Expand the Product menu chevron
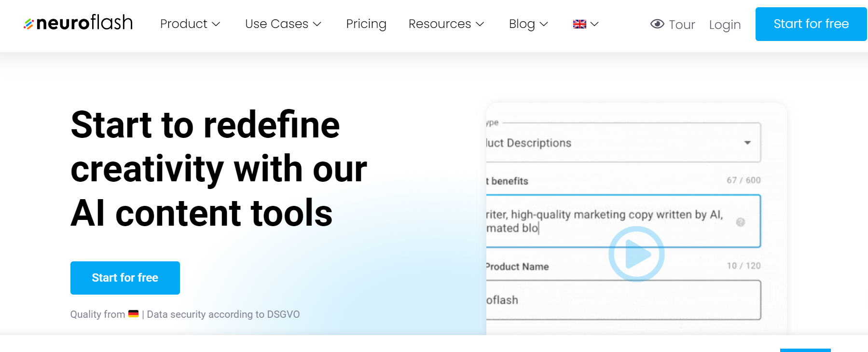 [x=216, y=24]
